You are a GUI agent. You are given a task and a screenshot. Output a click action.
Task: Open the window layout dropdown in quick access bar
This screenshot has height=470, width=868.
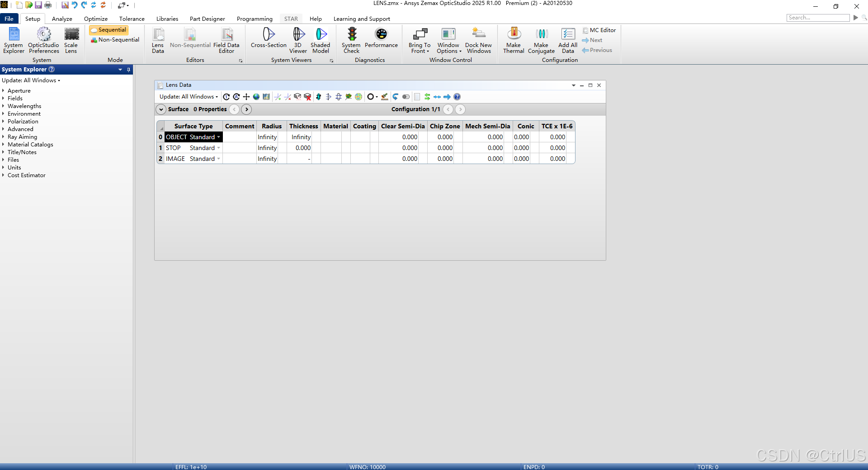click(123, 5)
